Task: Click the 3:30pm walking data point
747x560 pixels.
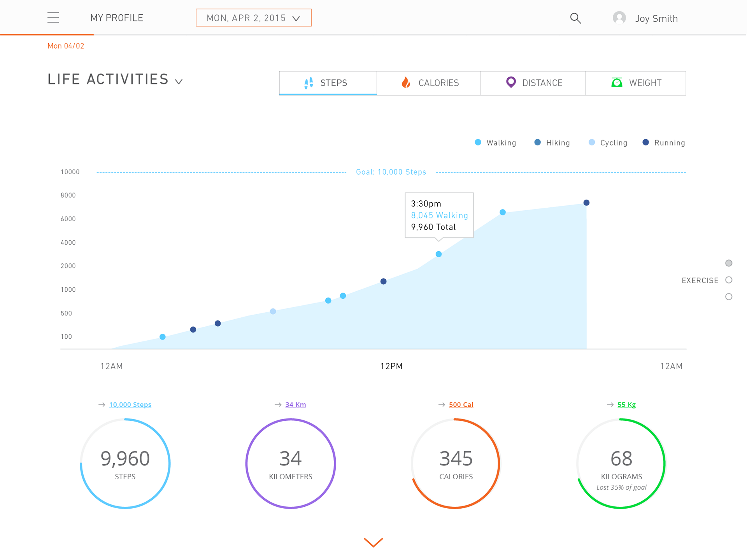Action: [438, 254]
